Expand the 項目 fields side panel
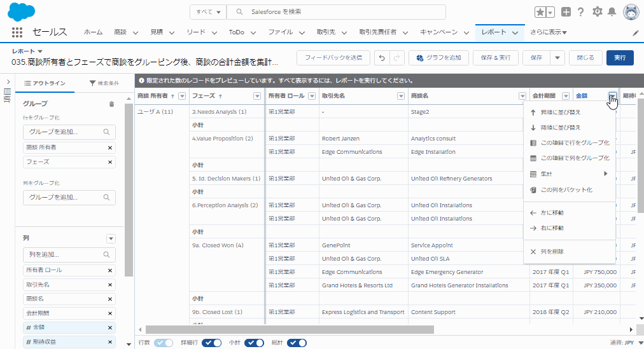Viewport: 644px width, 349px height. [x=8, y=81]
